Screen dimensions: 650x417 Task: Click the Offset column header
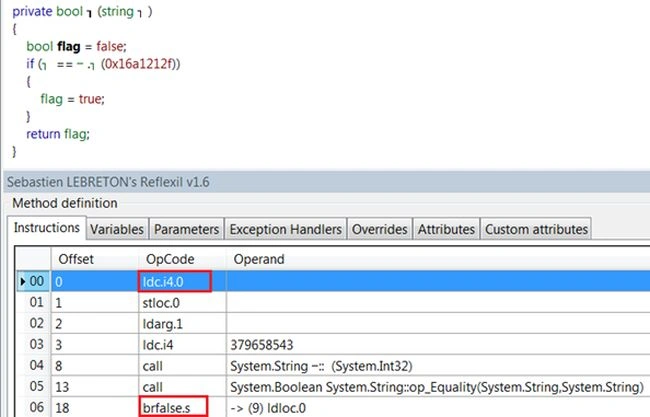(95, 259)
